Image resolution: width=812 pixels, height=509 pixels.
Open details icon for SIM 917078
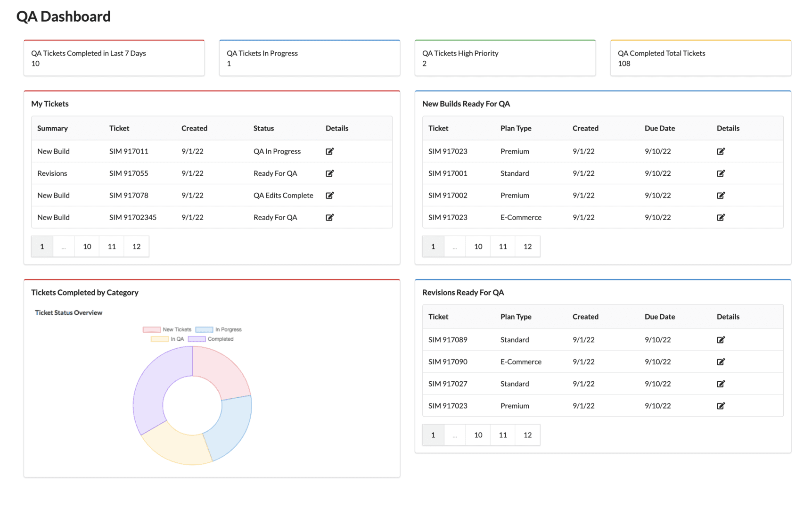pos(329,195)
